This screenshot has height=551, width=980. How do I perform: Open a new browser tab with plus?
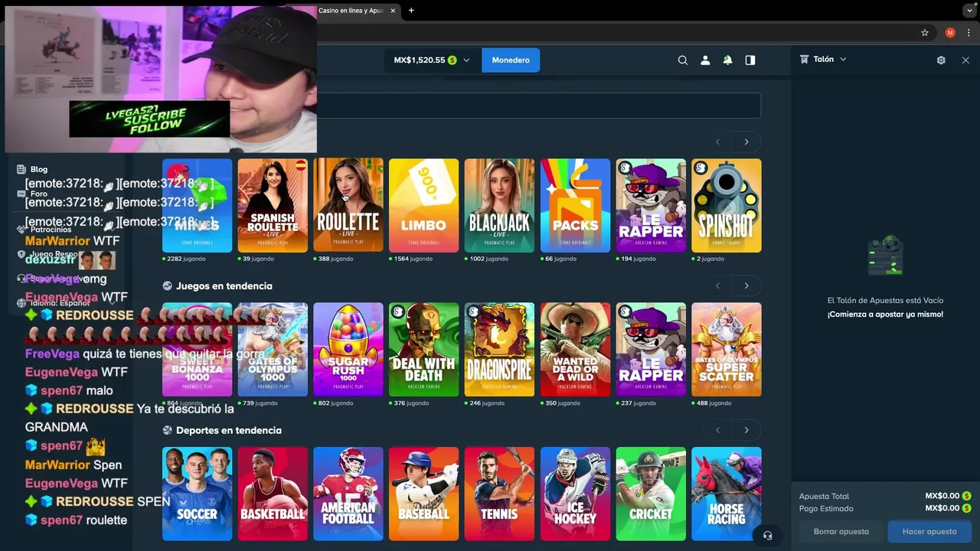[x=411, y=11]
